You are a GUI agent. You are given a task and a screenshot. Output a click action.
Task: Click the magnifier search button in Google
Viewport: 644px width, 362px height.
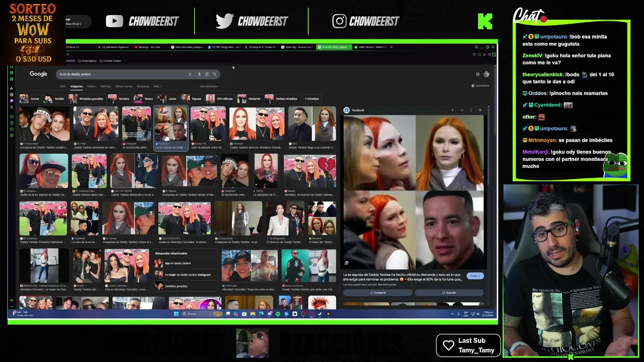coord(214,74)
